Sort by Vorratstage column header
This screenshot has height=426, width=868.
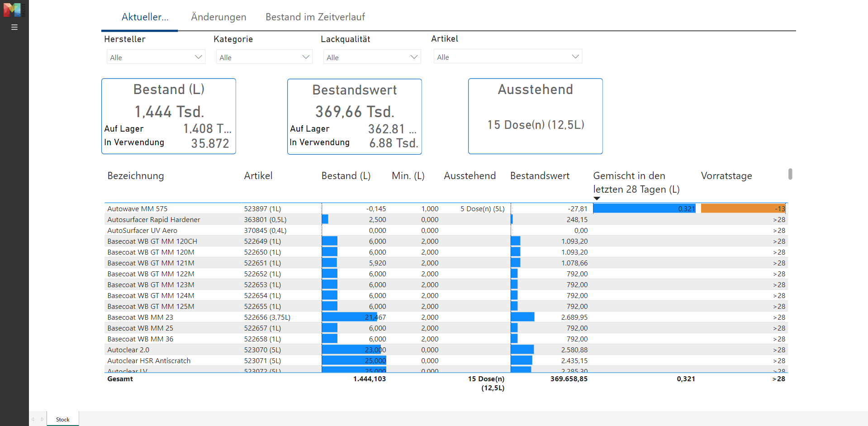(726, 176)
